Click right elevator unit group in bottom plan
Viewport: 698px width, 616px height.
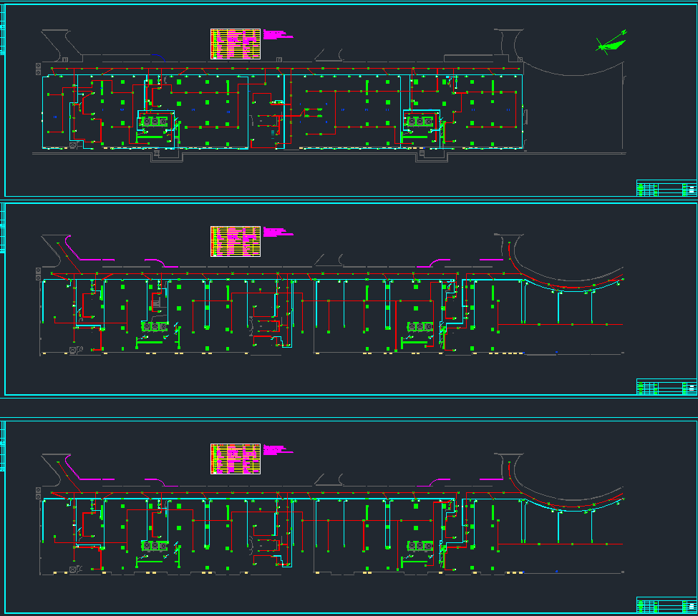[x=421, y=545]
